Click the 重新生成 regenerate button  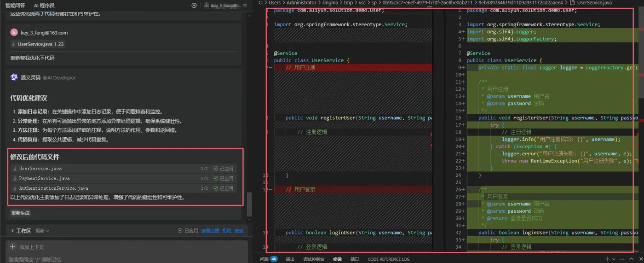[x=20, y=213]
